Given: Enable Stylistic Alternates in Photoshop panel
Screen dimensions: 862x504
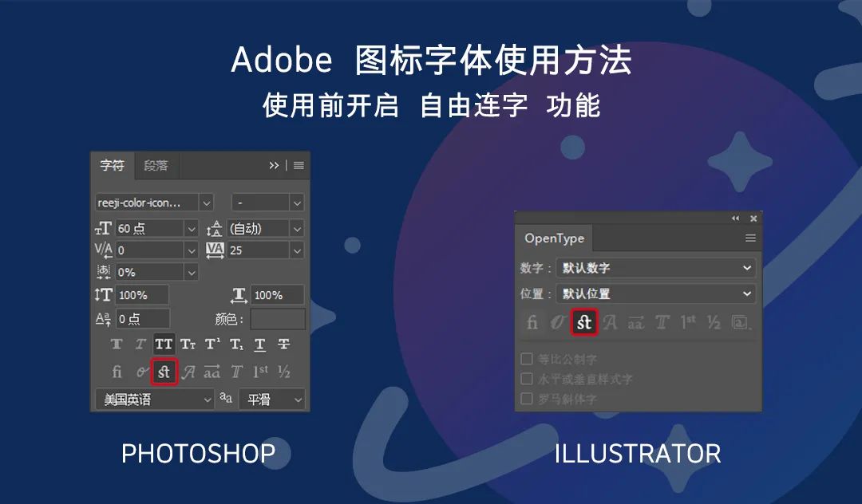Looking at the screenshot, I should (212, 372).
